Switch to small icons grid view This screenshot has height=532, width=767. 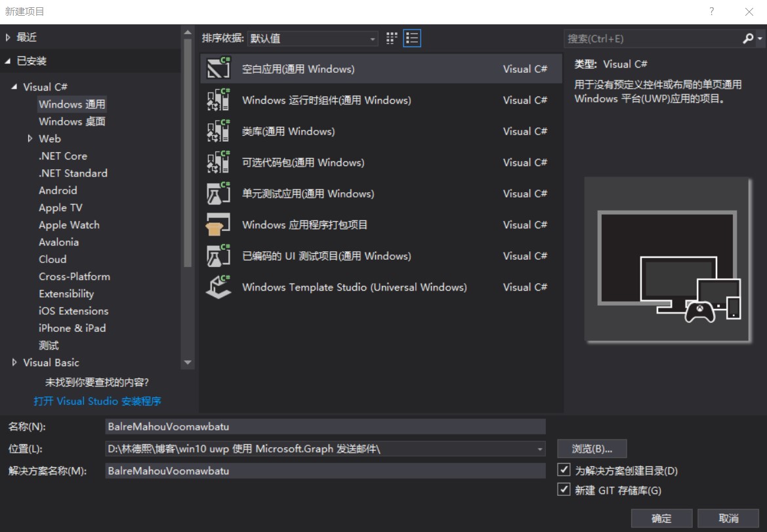[x=392, y=38]
